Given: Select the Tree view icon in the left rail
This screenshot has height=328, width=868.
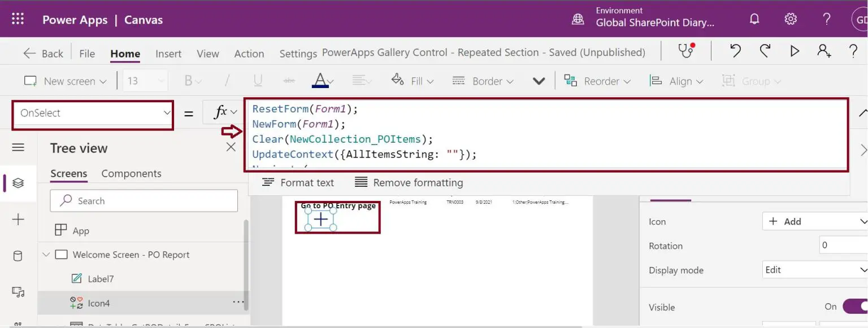Looking at the screenshot, I should pos(17,183).
